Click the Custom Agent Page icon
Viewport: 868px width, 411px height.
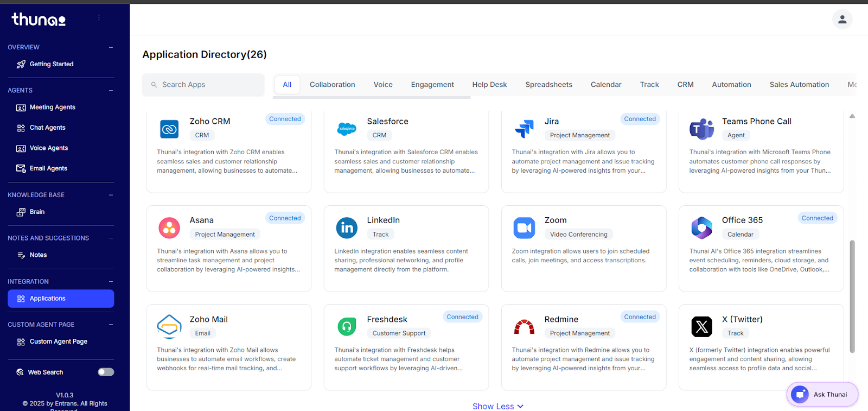pyautogui.click(x=21, y=342)
